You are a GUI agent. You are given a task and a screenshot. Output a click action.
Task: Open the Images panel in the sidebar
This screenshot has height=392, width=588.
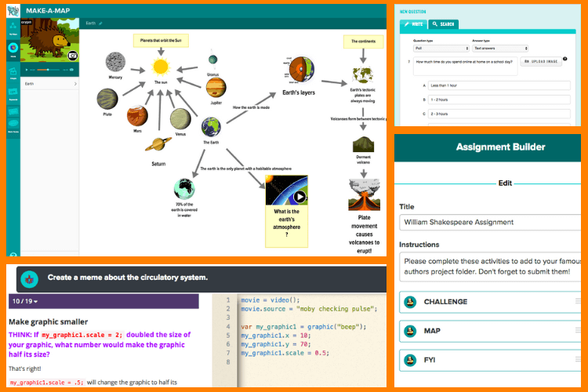pyautogui.click(x=13, y=72)
